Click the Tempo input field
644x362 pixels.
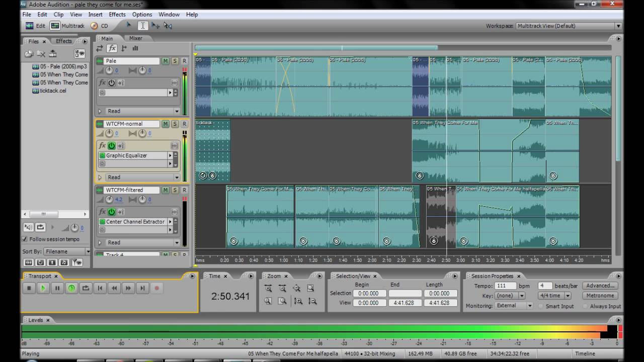(x=506, y=286)
